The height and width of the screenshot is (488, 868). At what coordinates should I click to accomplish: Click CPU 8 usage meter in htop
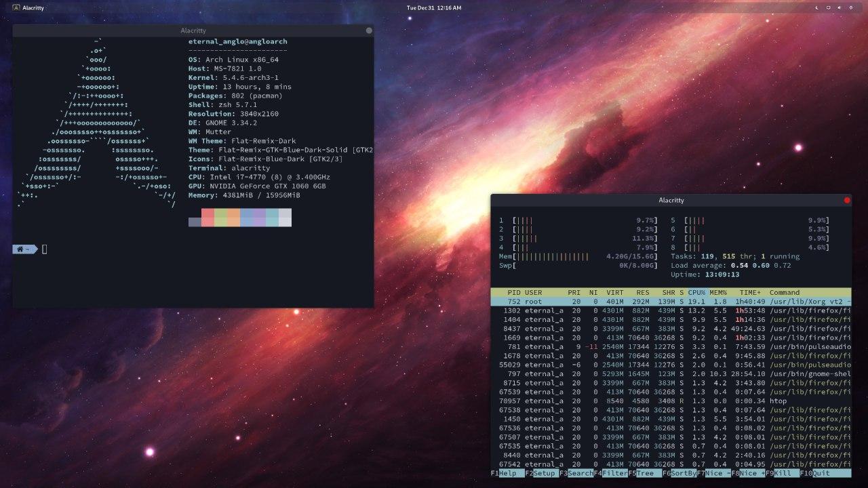point(751,247)
